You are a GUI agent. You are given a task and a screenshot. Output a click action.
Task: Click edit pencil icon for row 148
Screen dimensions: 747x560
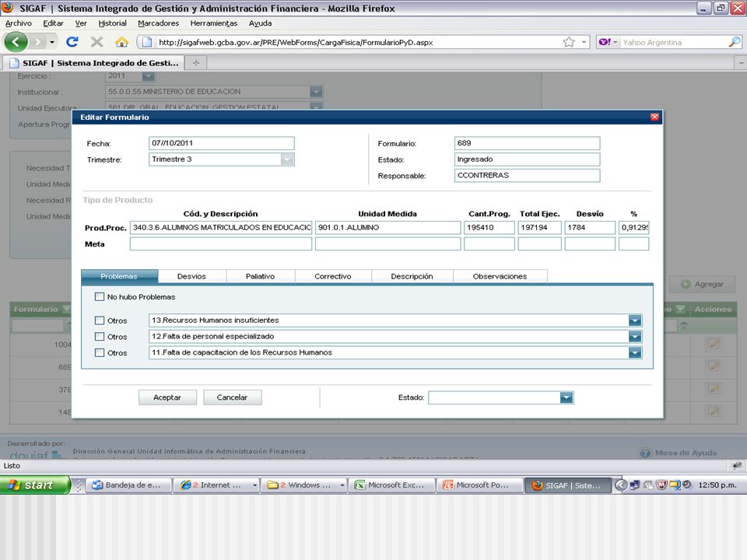point(714,411)
